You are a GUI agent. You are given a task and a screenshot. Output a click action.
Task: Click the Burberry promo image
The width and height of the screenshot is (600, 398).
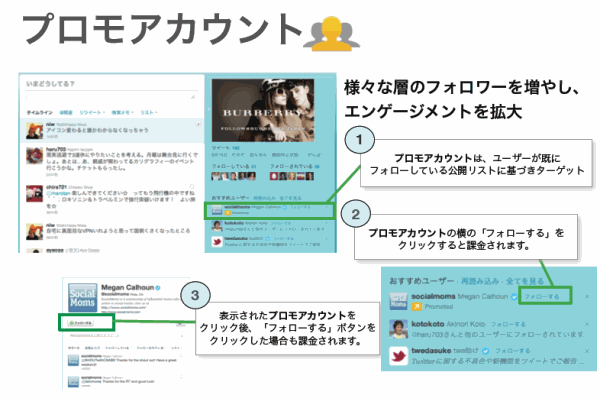coord(263,110)
